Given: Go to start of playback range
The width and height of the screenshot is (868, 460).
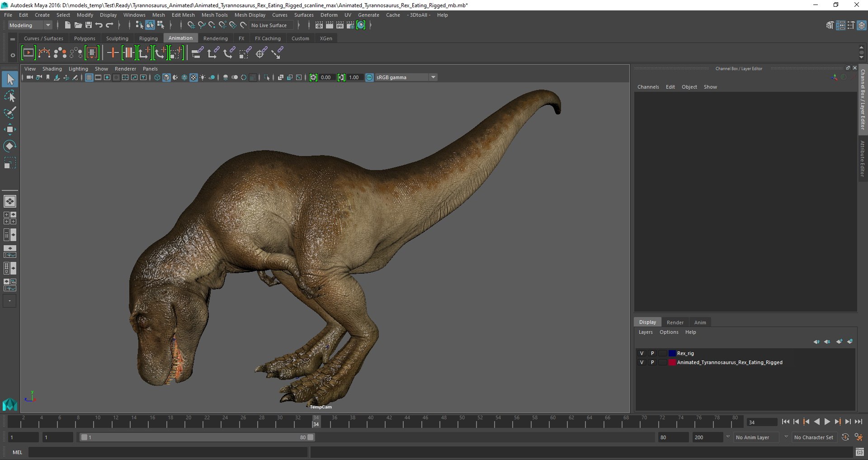Looking at the screenshot, I should click(x=785, y=422).
